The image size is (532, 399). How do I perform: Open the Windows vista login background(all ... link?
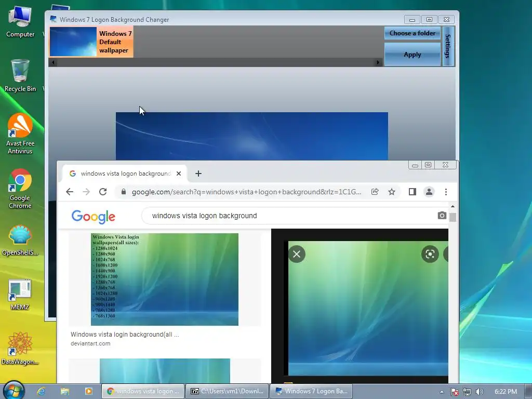[125, 335]
